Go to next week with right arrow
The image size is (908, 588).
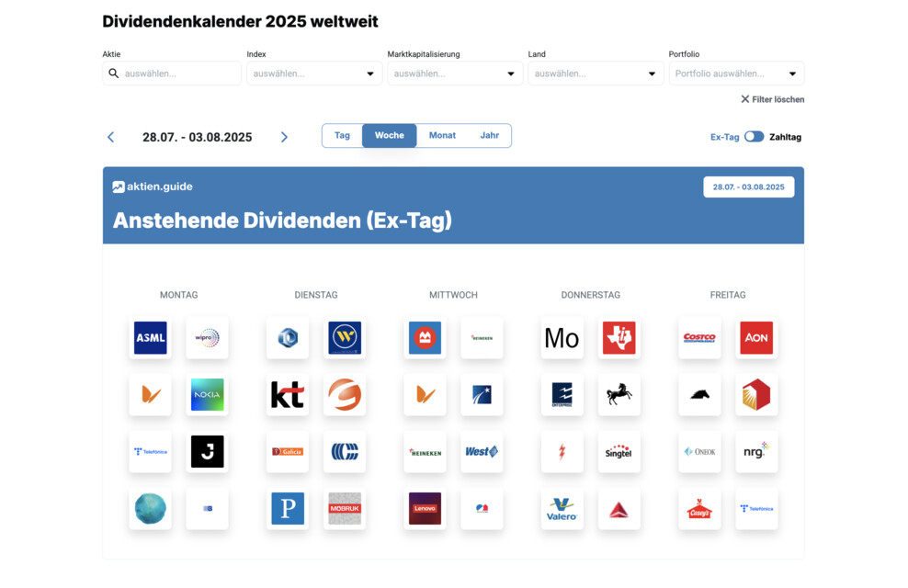284,137
